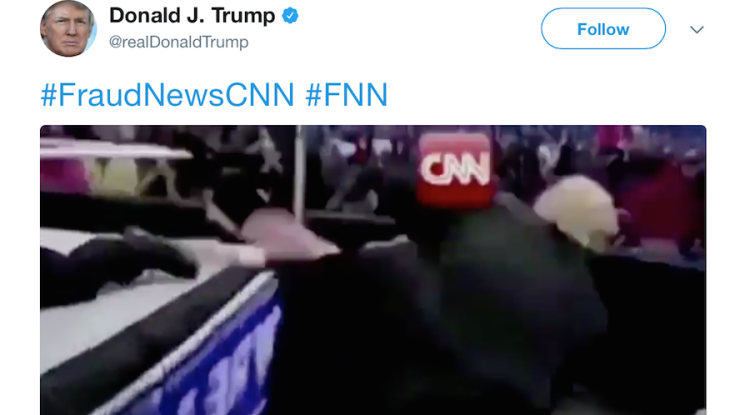
Task: Visit the @realDonaldTrump handle link
Action: [178, 42]
